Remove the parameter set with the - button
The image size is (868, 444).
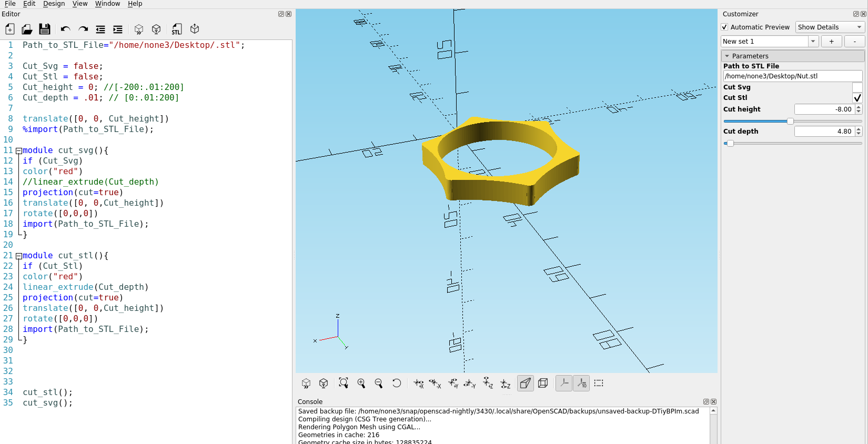pyautogui.click(x=855, y=41)
